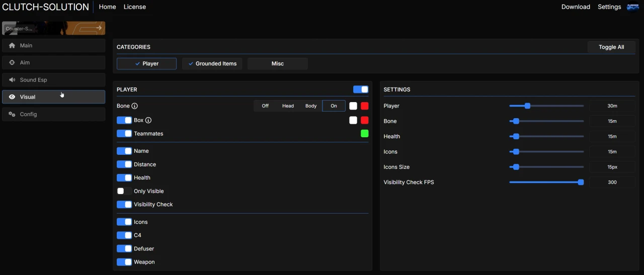The width and height of the screenshot is (644, 275).
Task: Click the home icon beside Main
Action: pyautogui.click(x=12, y=46)
